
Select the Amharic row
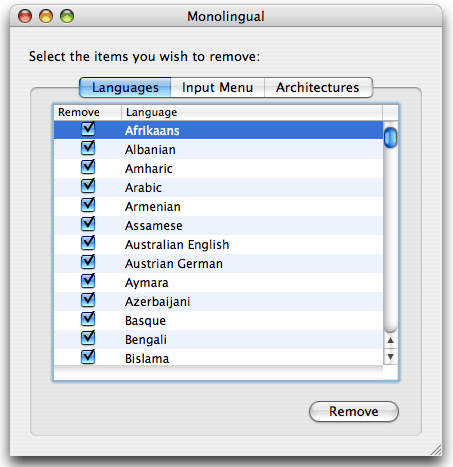point(218,168)
